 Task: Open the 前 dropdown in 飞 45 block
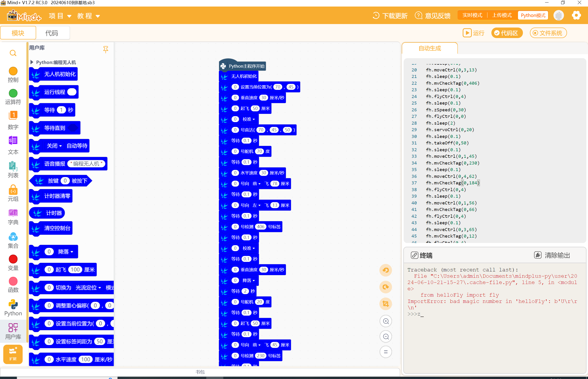pos(256,345)
